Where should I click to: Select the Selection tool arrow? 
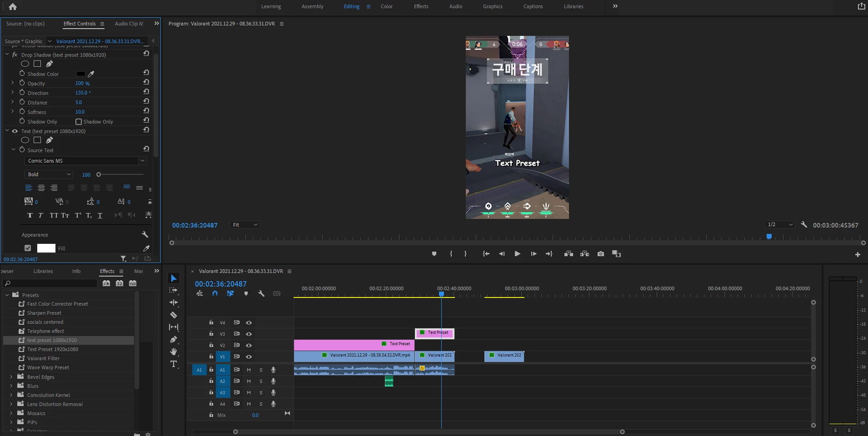(174, 278)
